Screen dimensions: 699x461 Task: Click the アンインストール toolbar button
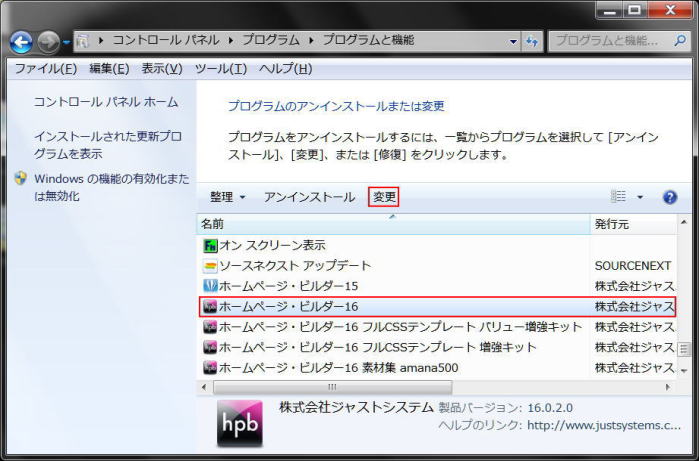coord(309,197)
